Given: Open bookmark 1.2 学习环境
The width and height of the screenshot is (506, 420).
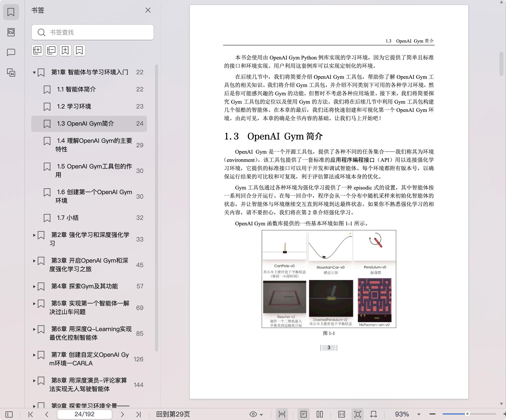Looking at the screenshot, I should (89, 107).
